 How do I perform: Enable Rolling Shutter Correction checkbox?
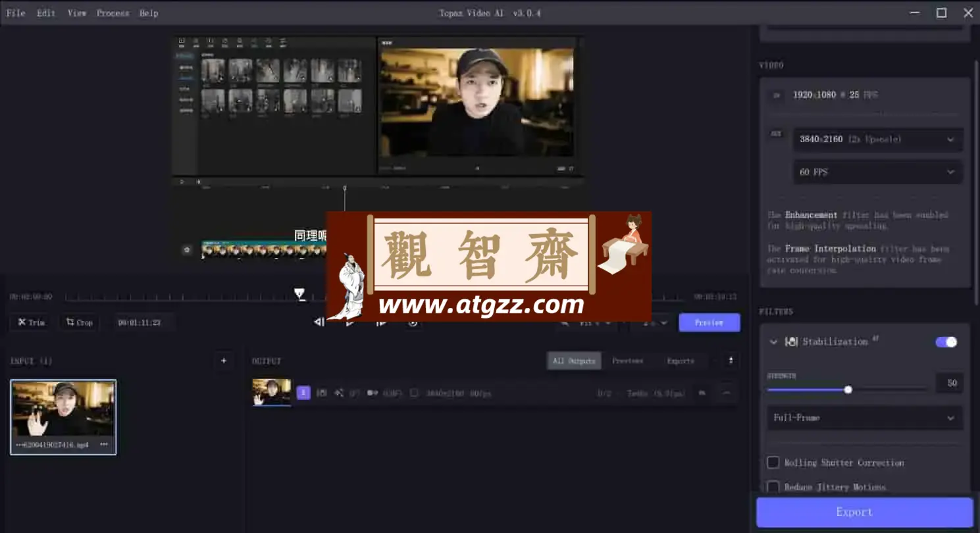[773, 463]
